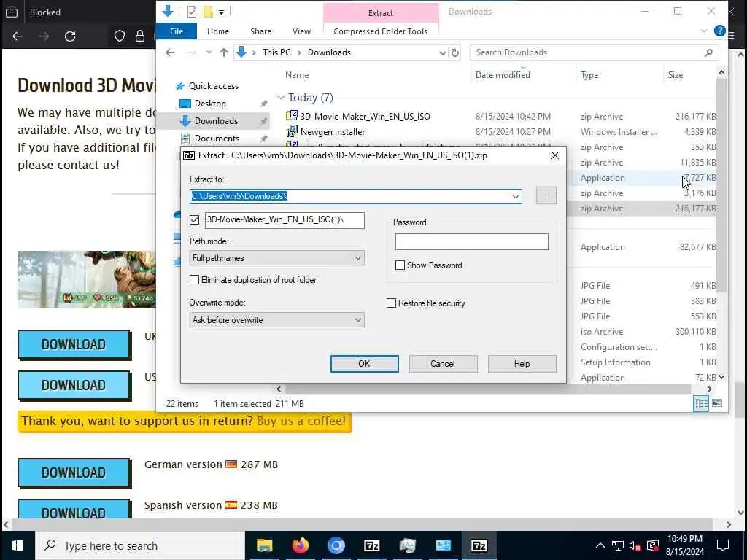Collapse the Today (7) group
This screenshot has height=560, width=747.
281,98
